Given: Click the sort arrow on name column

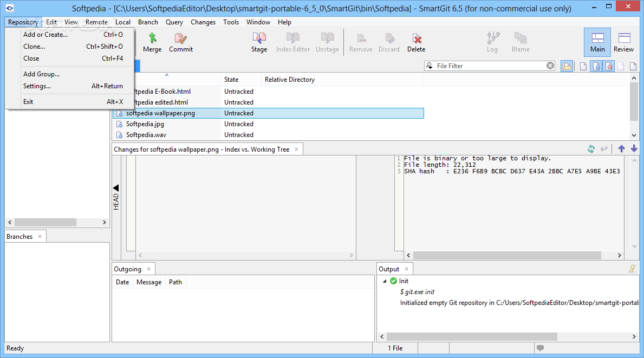Looking at the screenshot, I should pos(167,75).
